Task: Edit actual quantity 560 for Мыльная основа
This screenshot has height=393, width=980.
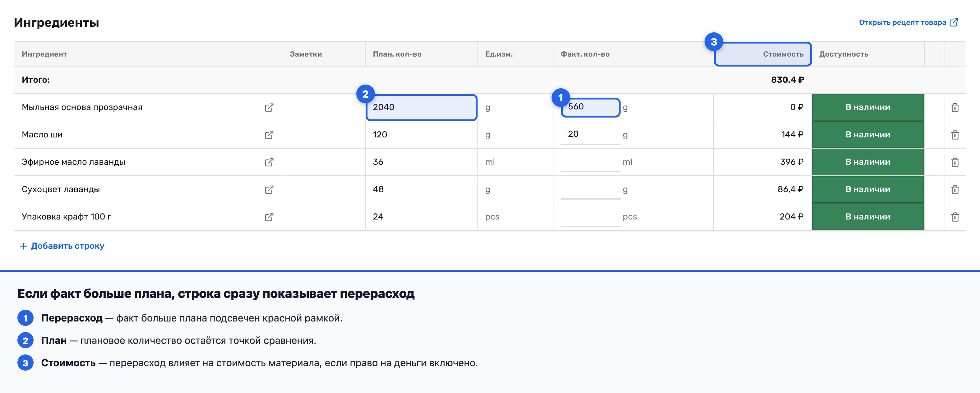Action: [x=590, y=107]
